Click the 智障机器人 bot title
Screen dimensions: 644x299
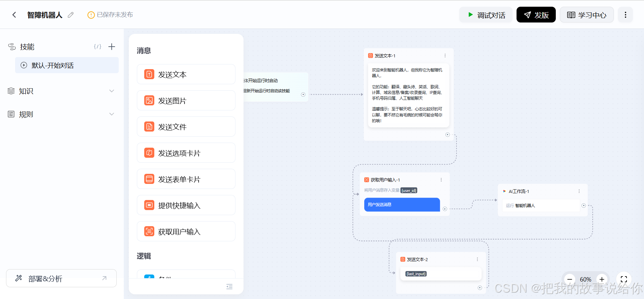pos(45,15)
